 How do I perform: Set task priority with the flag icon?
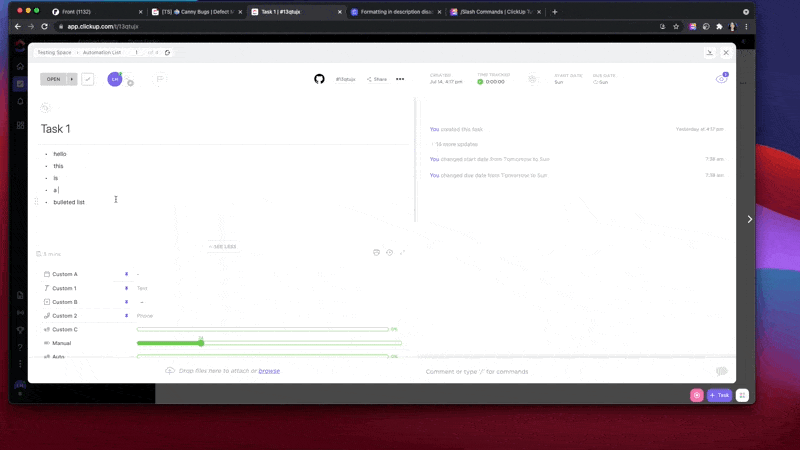point(160,79)
